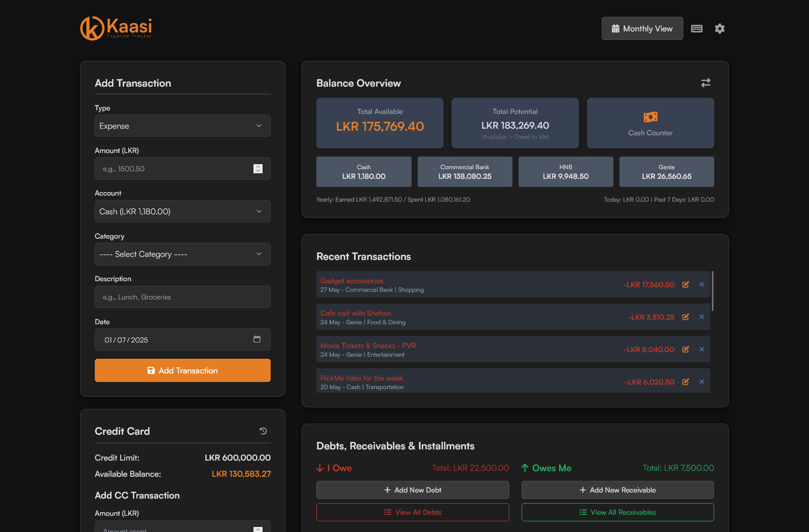The image size is (809, 532).
Task: Open settings with the gear icon
Action: click(719, 29)
